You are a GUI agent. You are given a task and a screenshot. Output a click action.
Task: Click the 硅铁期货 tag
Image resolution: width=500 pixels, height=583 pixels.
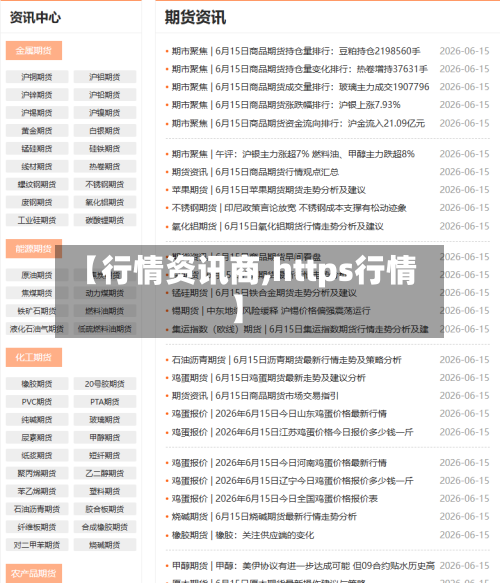click(105, 149)
